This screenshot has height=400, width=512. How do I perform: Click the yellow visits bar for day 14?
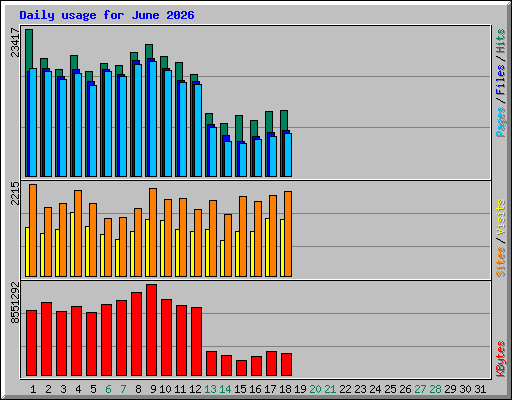[x=222, y=258]
